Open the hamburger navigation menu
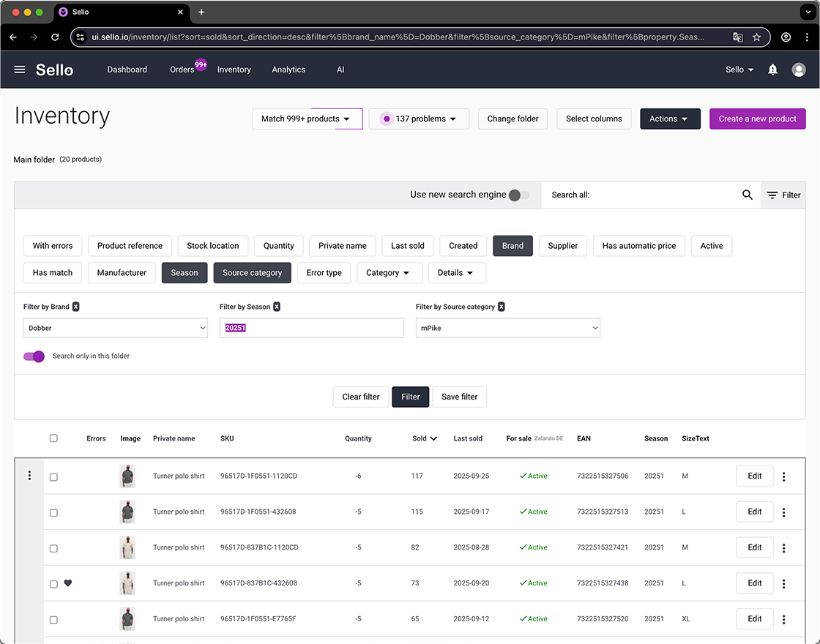The image size is (820, 644). (x=19, y=70)
